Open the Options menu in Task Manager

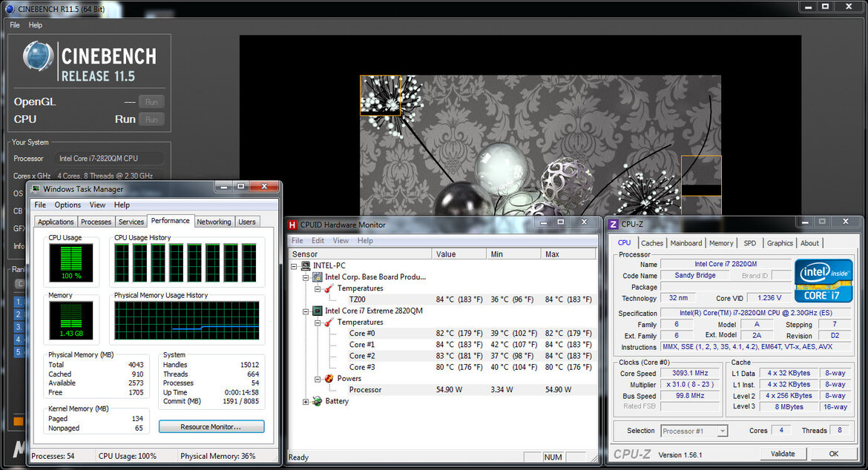(x=68, y=205)
